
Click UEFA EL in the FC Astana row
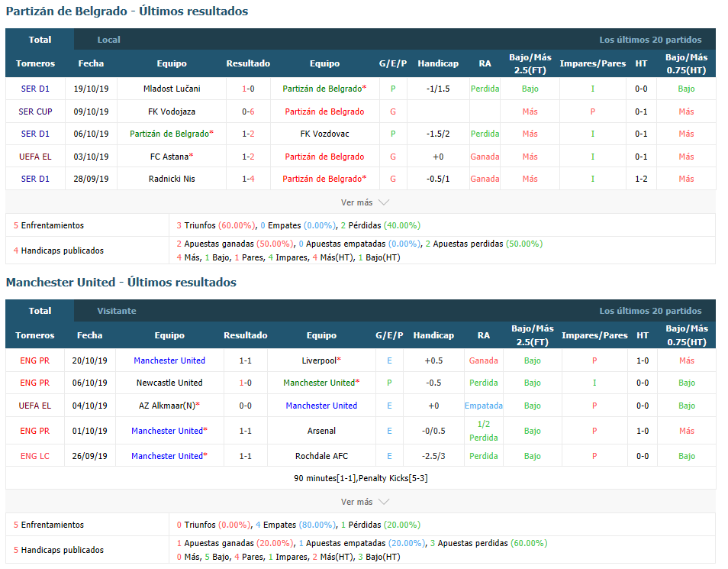pyautogui.click(x=35, y=157)
